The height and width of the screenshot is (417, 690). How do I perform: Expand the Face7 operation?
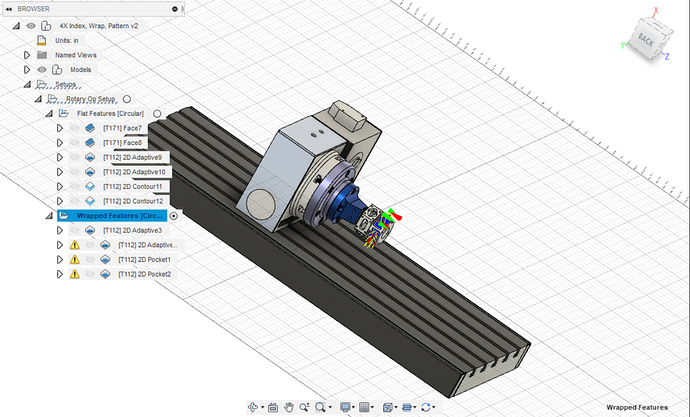[60, 128]
